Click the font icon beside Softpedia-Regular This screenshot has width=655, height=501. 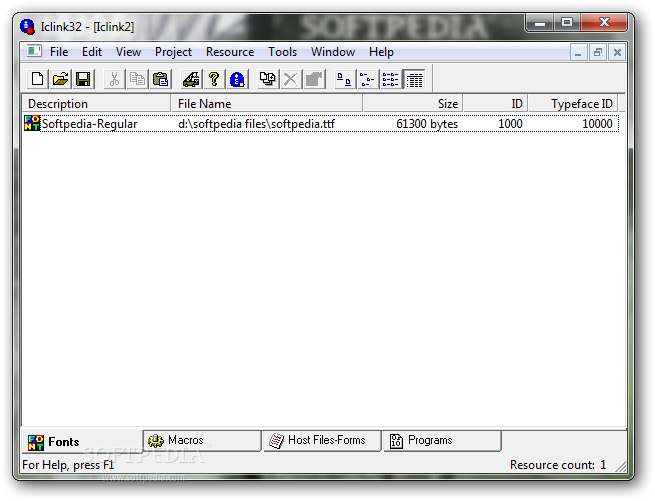click(x=32, y=123)
